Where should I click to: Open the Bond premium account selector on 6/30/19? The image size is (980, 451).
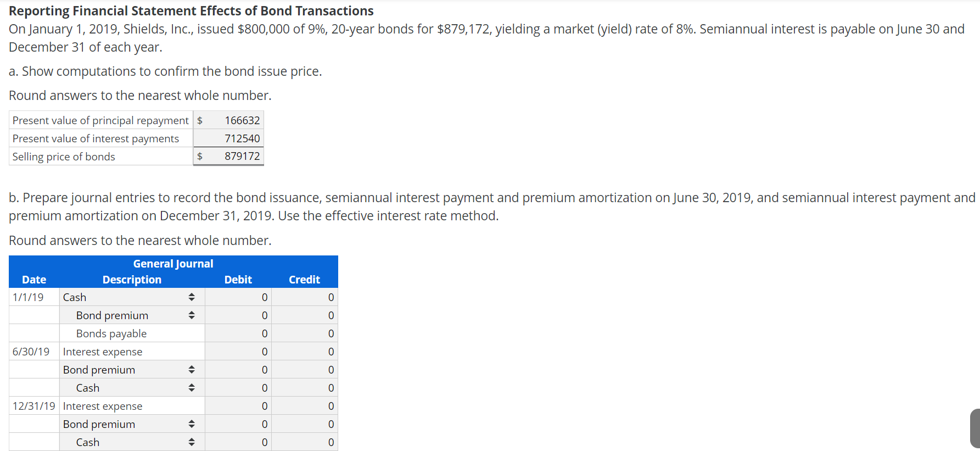(x=192, y=369)
